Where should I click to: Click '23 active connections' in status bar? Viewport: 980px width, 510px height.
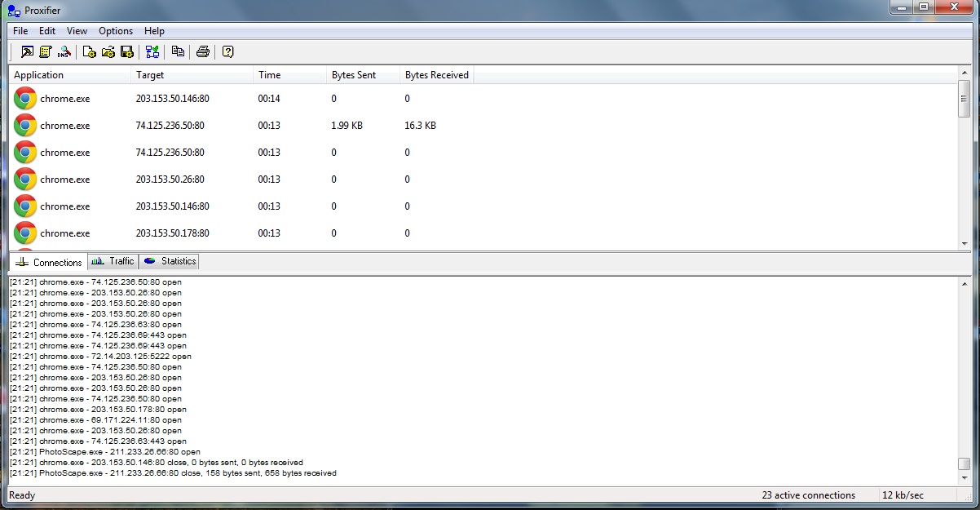pos(809,495)
